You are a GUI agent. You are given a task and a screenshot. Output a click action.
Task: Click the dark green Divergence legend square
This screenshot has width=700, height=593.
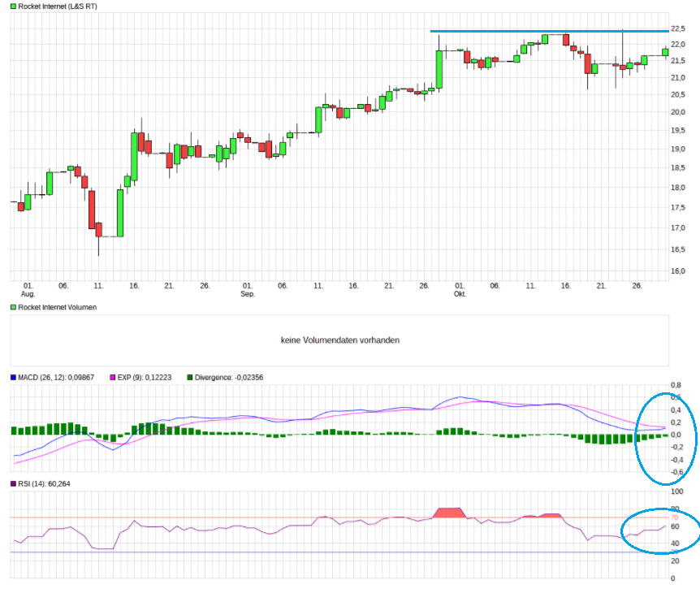click(190, 377)
